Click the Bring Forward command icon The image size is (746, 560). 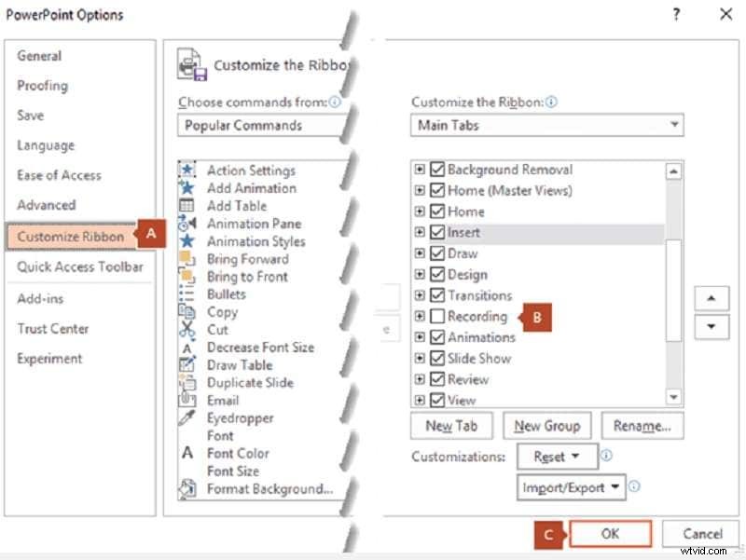pos(186,259)
